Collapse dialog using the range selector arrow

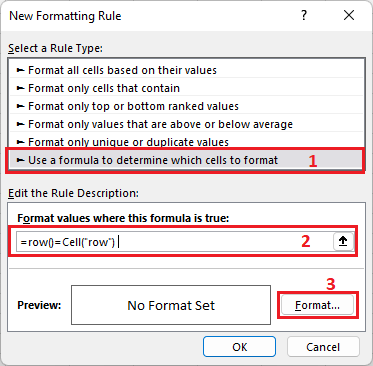pyautogui.click(x=343, y=241)
